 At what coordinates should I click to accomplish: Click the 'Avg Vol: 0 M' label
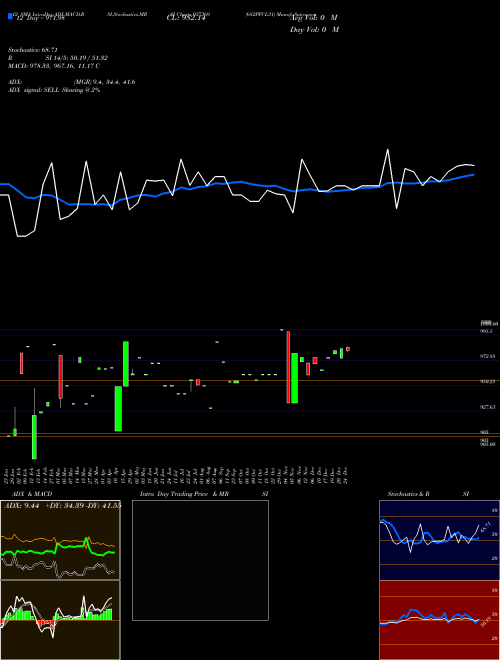click(x=314, y=18)
